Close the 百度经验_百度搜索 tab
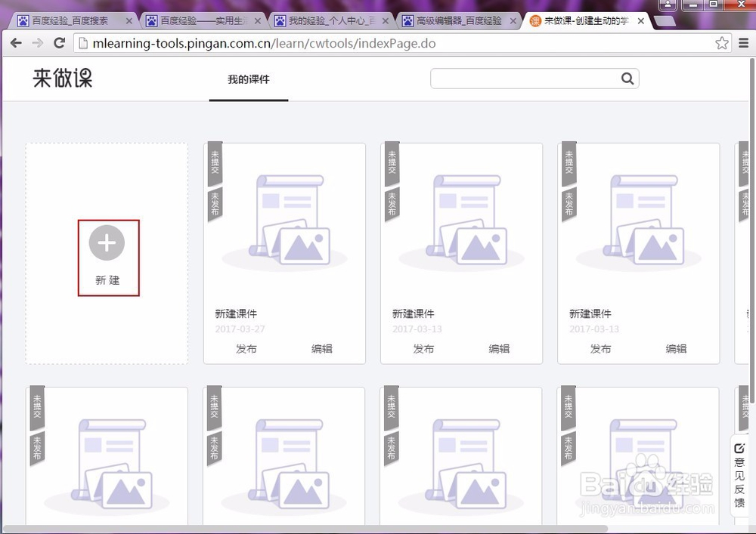The image size is (756, 534). click(x=129, y=21)
